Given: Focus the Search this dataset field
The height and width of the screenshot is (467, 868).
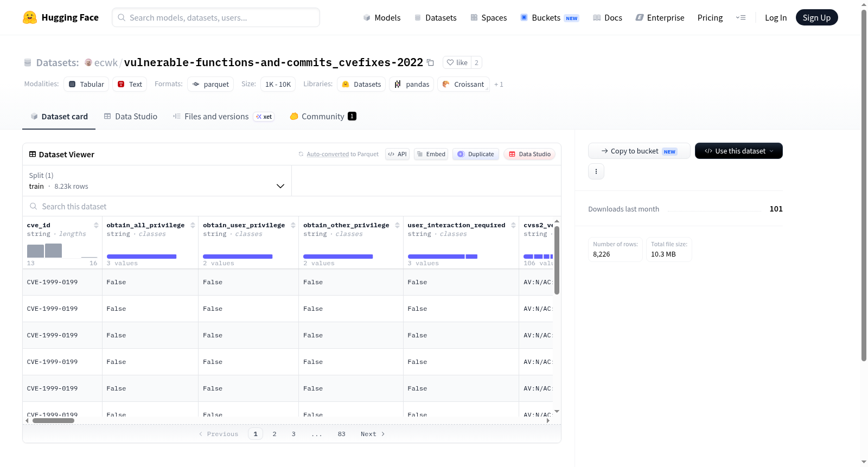Looking at the screenshot, I should point(292,207).
